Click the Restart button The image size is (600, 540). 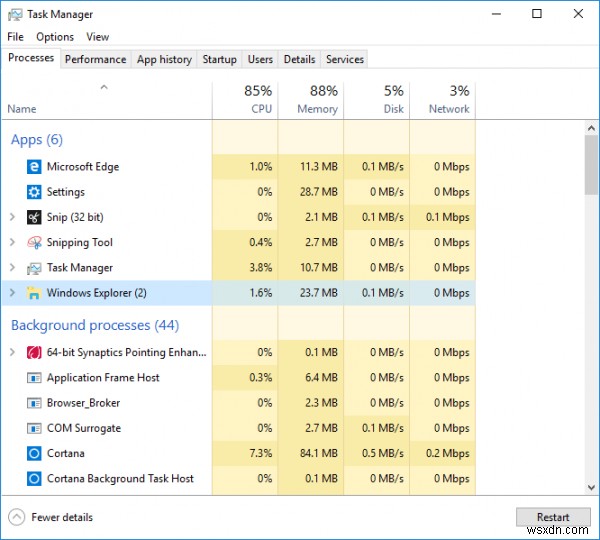pyautogui.click(x=553, y=517)
